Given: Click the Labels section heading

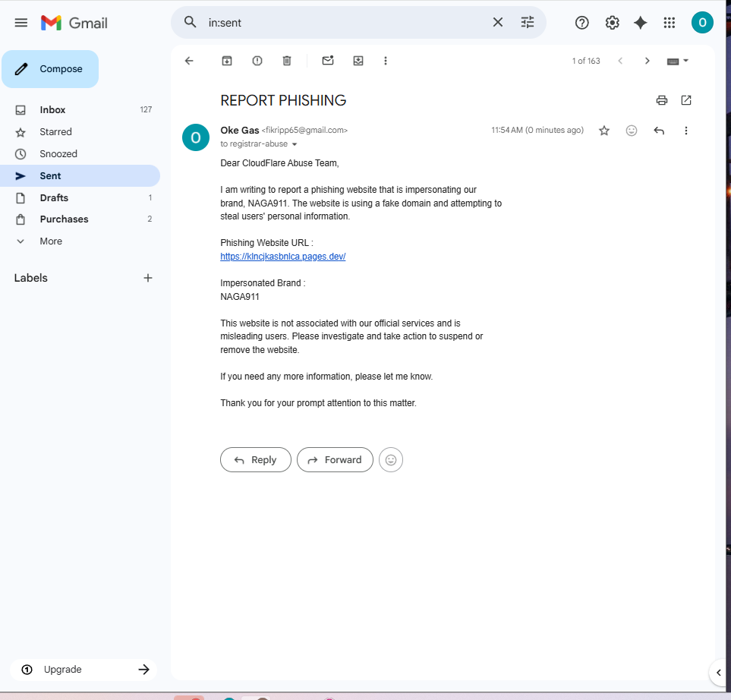Looking at the screenshot, I should pos(31,278).
